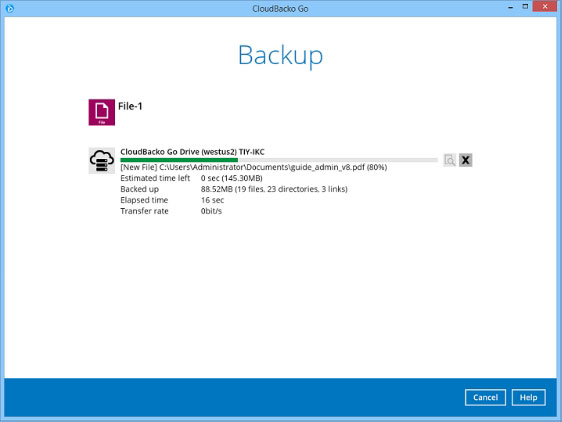Click the 16 sec elapsed value

[x=212, y=200]
